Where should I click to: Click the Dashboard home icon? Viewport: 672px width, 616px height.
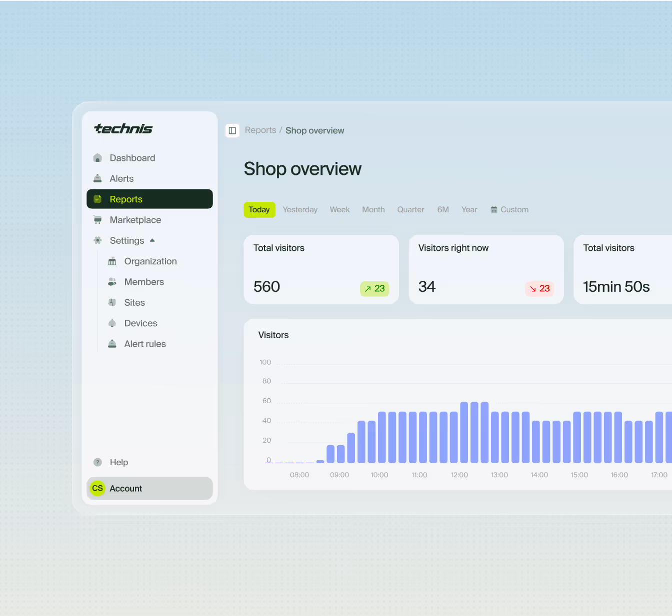[x=97, y=158]
